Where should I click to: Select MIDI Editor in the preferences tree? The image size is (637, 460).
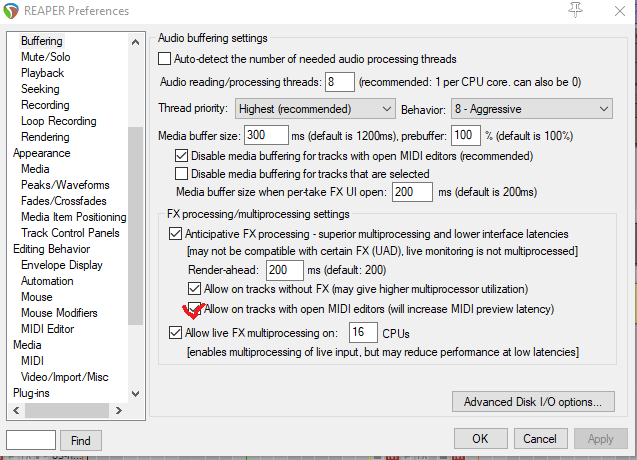pos(48,329)
